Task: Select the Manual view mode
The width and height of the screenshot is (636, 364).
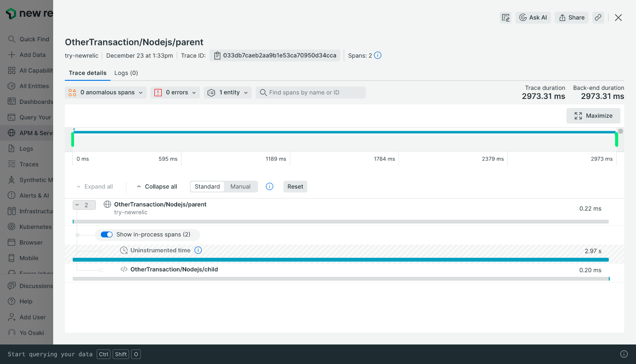Action: point(240,187)
